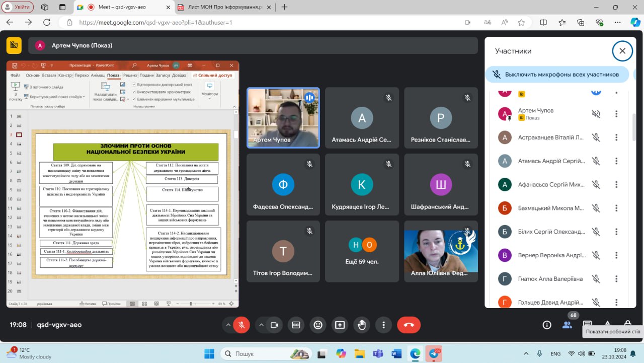Stop viewing presentation icon at top left

14,45
